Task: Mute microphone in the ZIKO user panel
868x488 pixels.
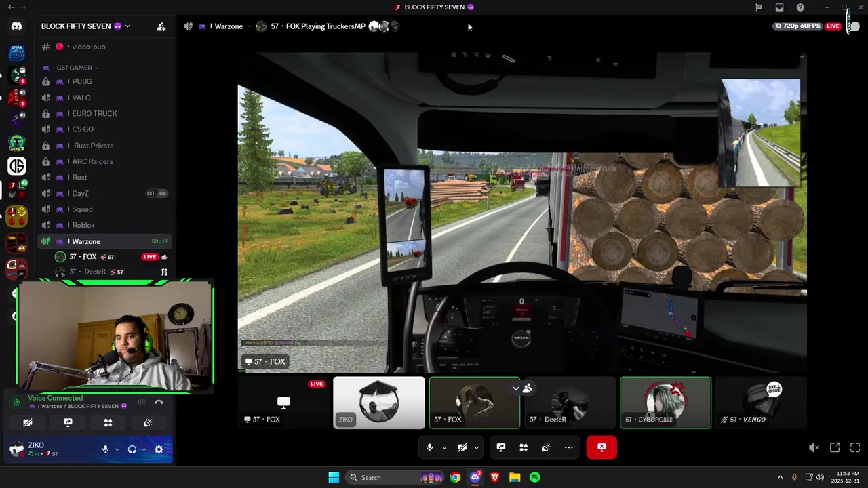Action: click(105, 449)
